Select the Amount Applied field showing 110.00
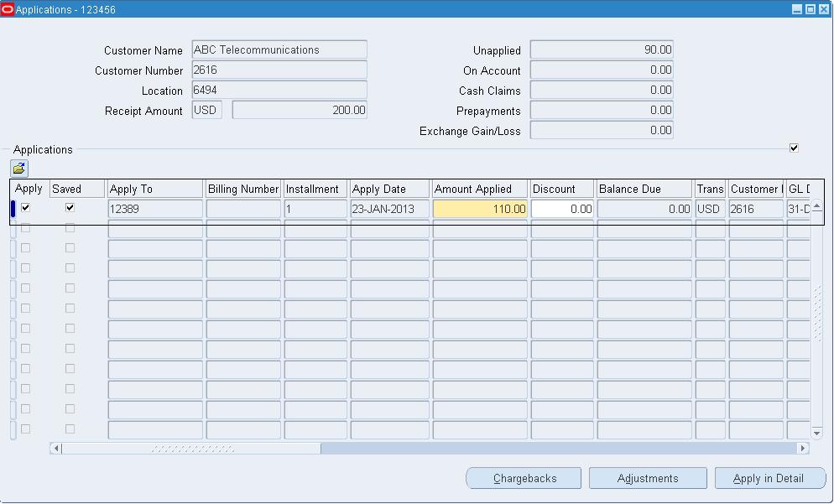Viewport: 834px width, 504px height. [479, 209]
